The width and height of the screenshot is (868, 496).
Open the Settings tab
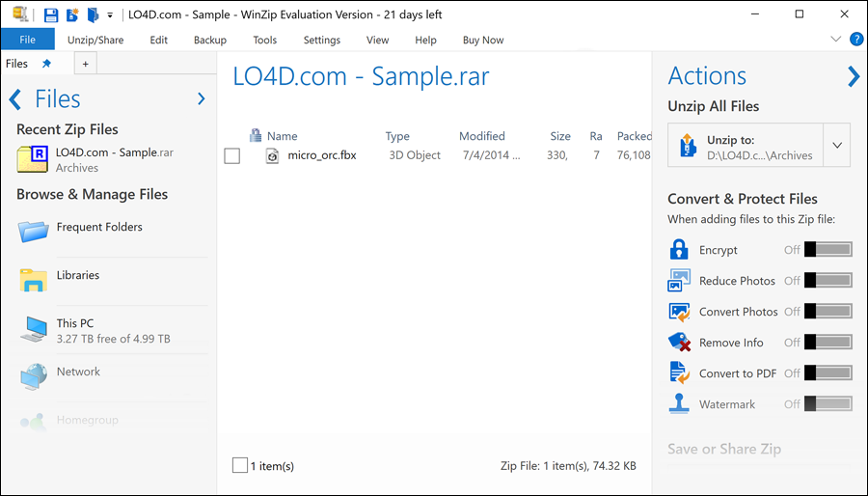321,40
